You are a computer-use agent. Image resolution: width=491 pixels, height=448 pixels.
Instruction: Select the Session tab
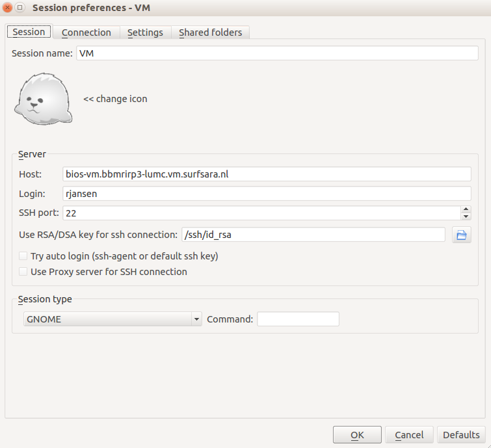tap(29, 32)
